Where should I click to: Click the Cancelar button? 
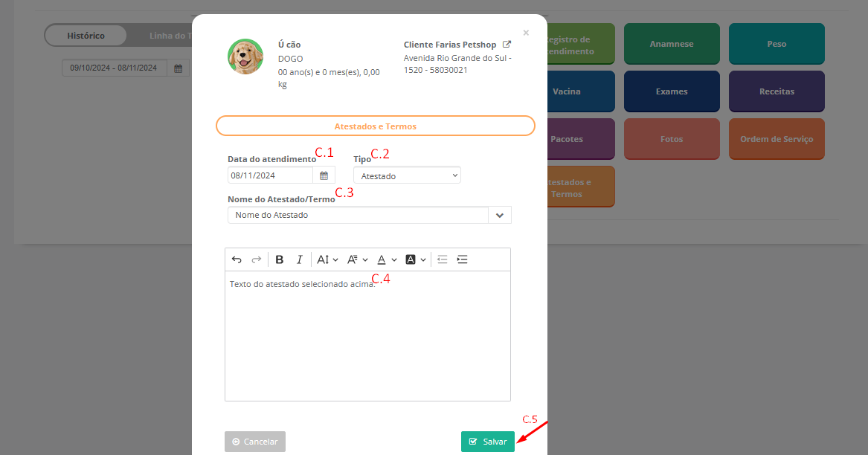pyautogui.click(x=255, y=442)
